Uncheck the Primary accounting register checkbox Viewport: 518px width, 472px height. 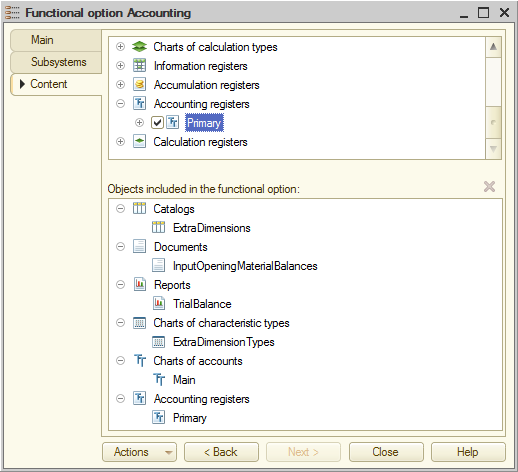[x=157, y=123]
